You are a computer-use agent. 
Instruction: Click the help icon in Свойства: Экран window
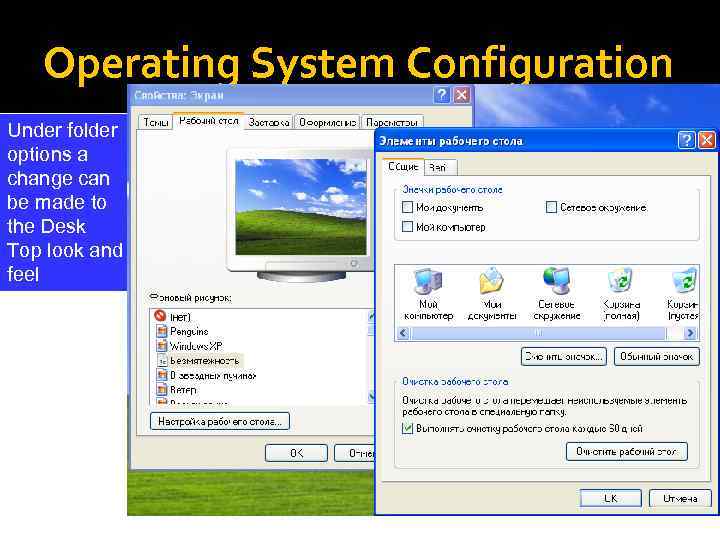coord(441,95)
